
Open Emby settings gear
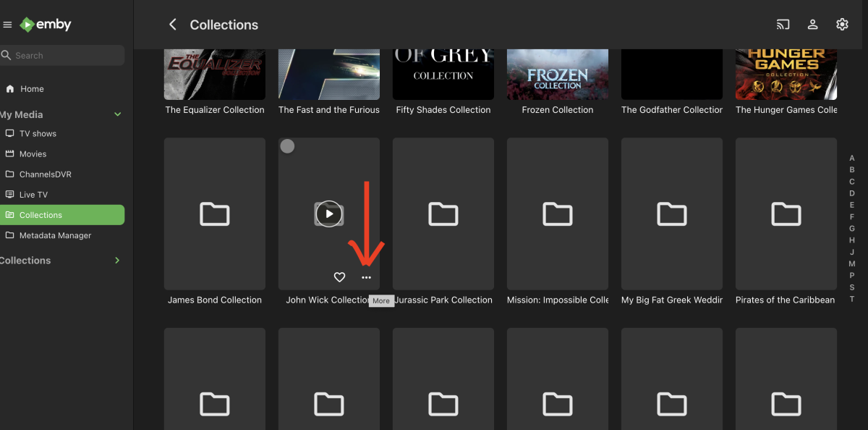pyautogui.click(x=842, y=24)
